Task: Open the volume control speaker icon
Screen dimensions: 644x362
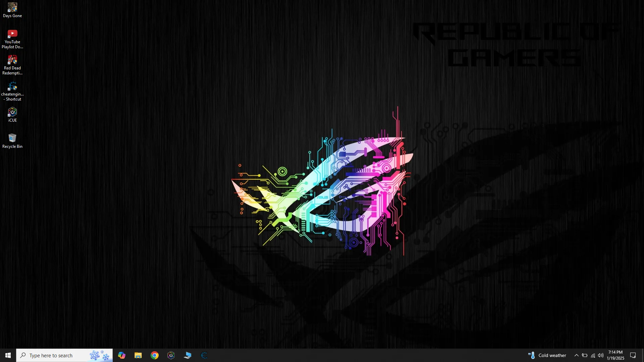Action: point(601,355)
